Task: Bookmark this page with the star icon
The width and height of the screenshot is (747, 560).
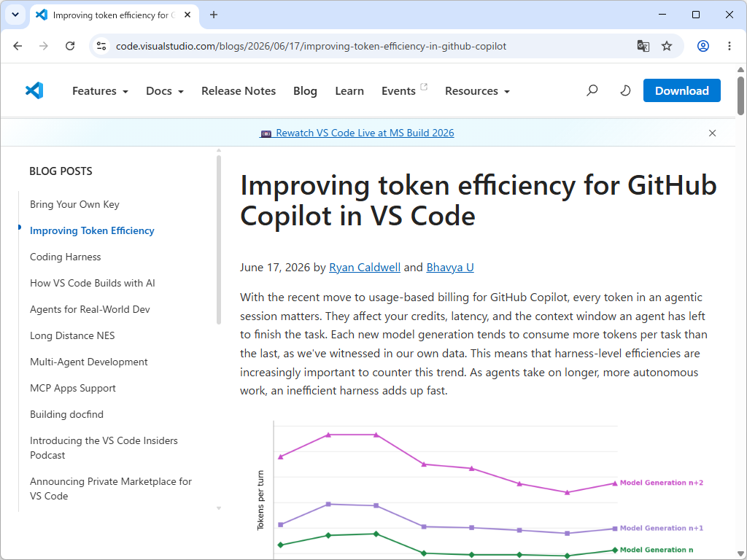Action: pos(667,46)
